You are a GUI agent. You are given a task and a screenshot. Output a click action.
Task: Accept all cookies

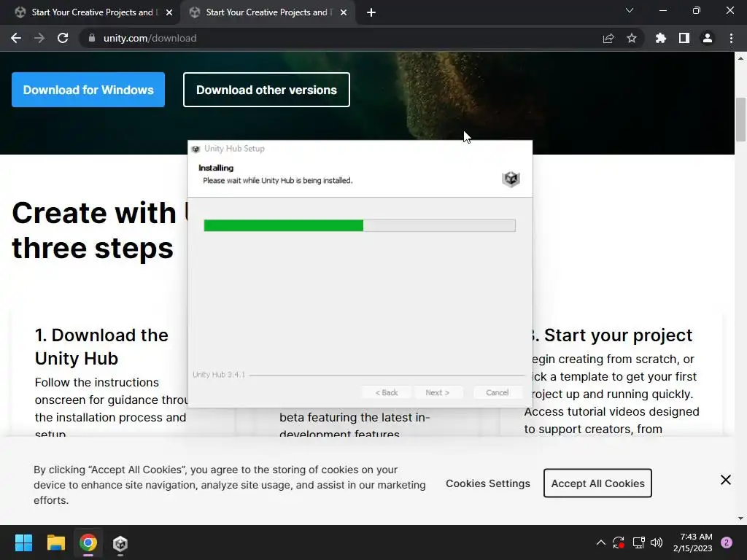coord(597,483)
